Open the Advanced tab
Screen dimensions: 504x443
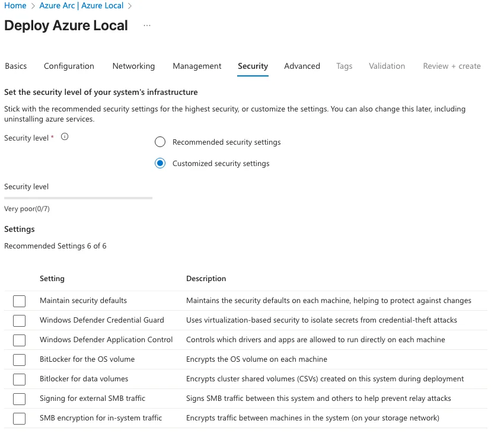click(x=302, y=66)
